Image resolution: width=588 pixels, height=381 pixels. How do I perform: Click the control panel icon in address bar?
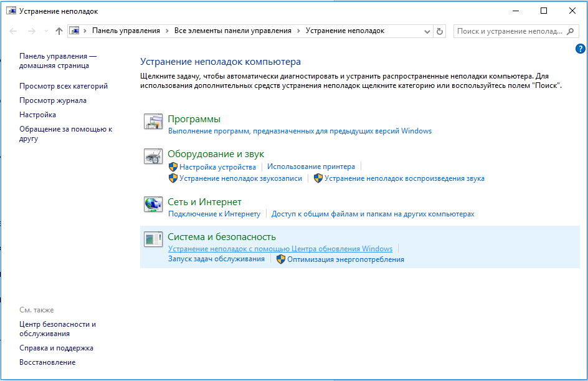pos(74,31)
